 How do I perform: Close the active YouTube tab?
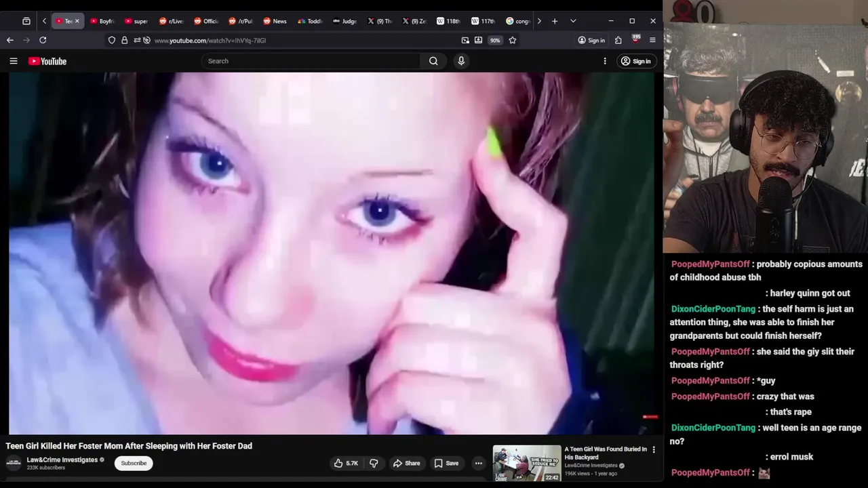click(x=77, y=21)
